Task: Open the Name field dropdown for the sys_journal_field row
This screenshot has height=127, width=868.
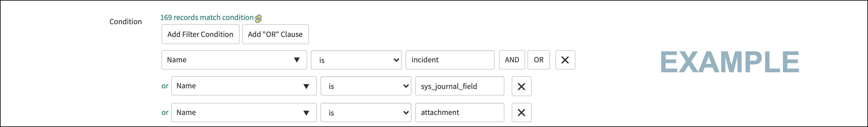Action: pyautogui.click(x=244, y=86)
